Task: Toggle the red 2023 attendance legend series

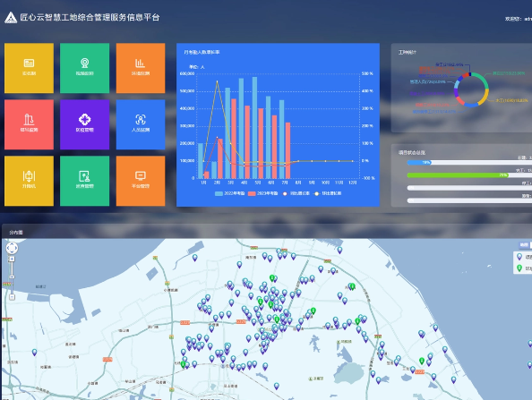Action: pos(263,193)
